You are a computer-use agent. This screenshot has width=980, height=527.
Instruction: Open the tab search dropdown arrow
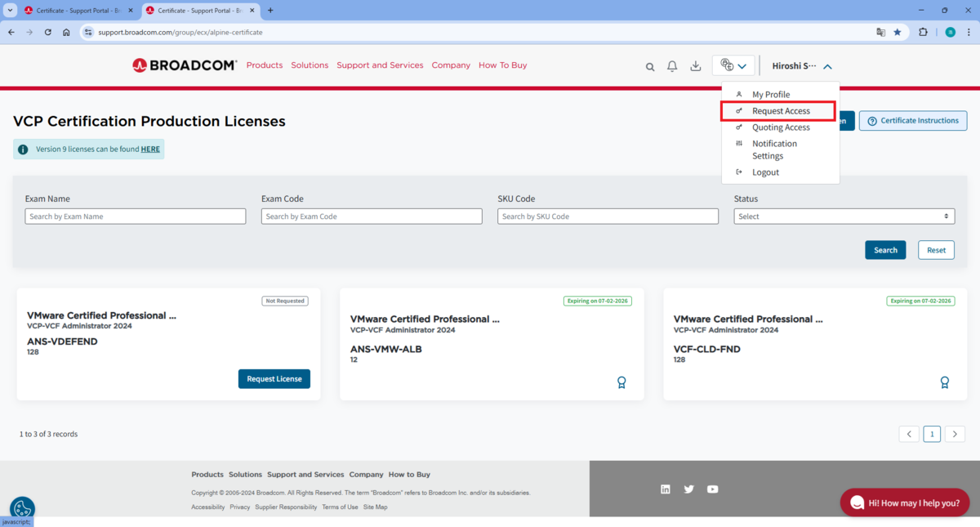[x=8, y=10]
